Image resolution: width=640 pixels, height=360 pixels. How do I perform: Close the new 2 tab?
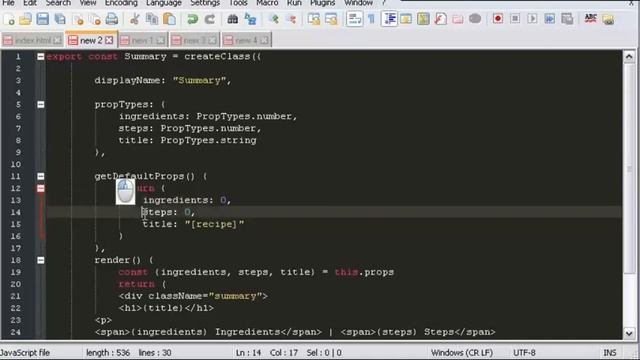click(109, 40)
